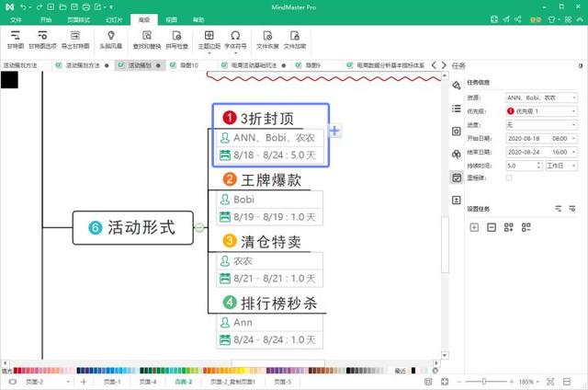Click the Open folder icon in title bar
This screenshot has height=390, width=588.
click(x=62, y=7)
